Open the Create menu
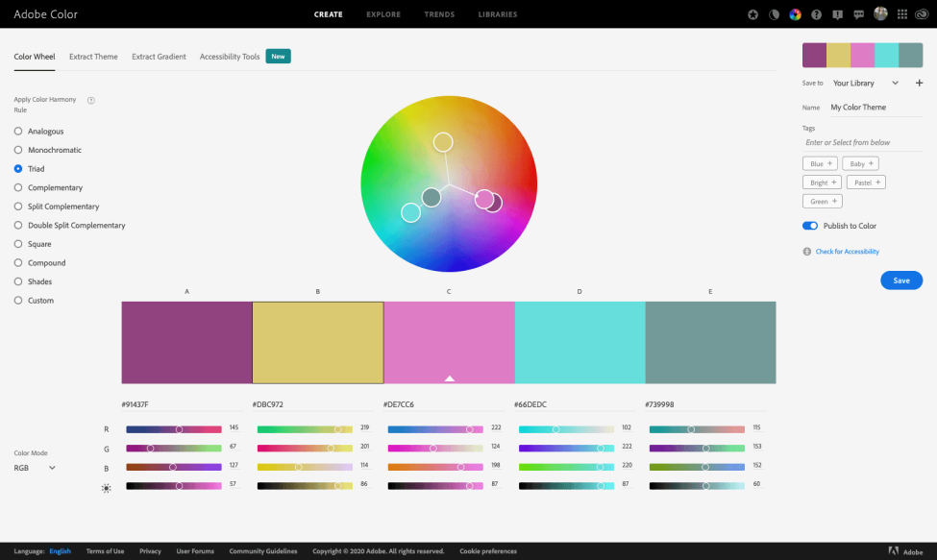 pos(328,14)
